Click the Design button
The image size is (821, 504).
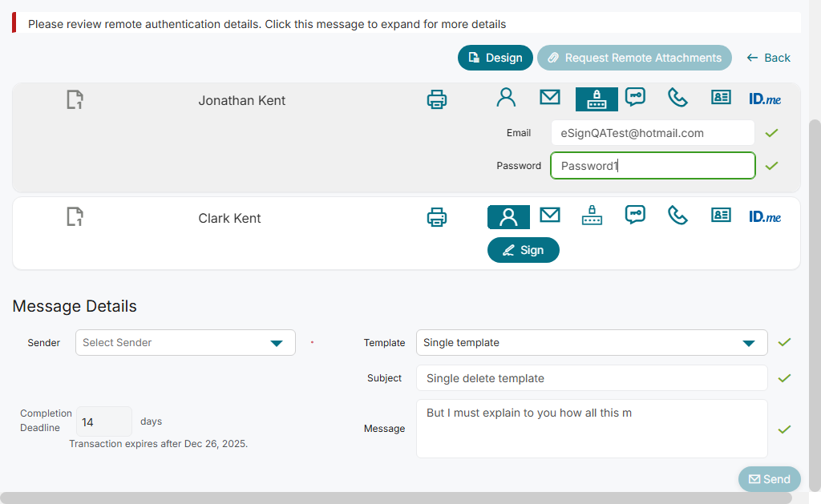(495, 58)
